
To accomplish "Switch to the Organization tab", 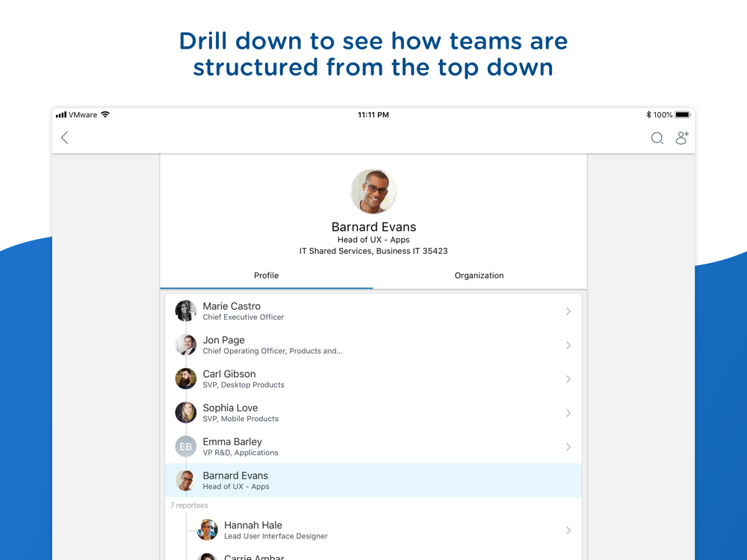I will (479, 276).
